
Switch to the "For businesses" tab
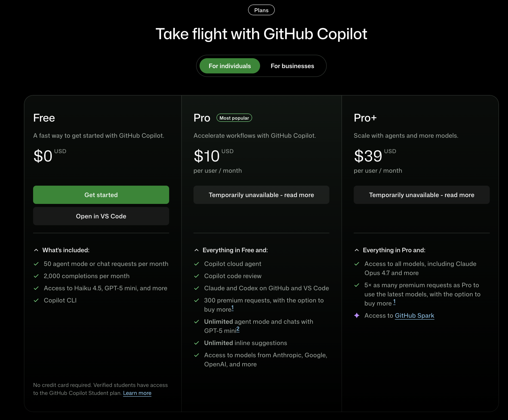292,66
